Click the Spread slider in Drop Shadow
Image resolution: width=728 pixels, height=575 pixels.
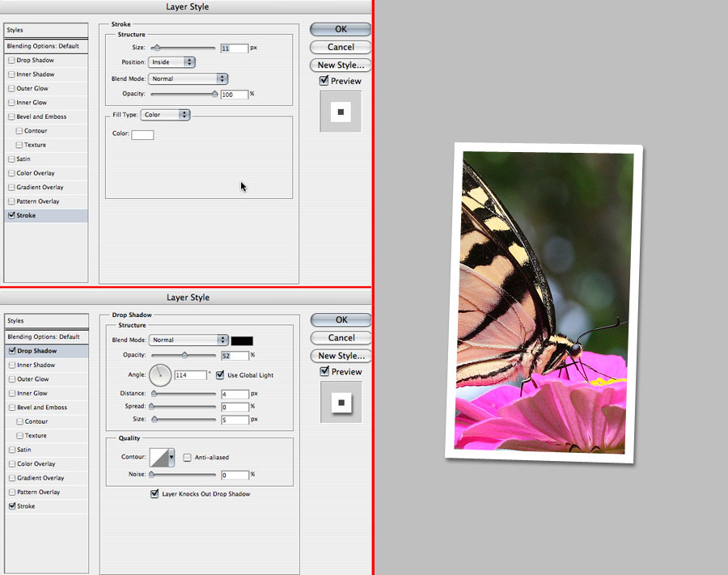[x=183, y=406]
